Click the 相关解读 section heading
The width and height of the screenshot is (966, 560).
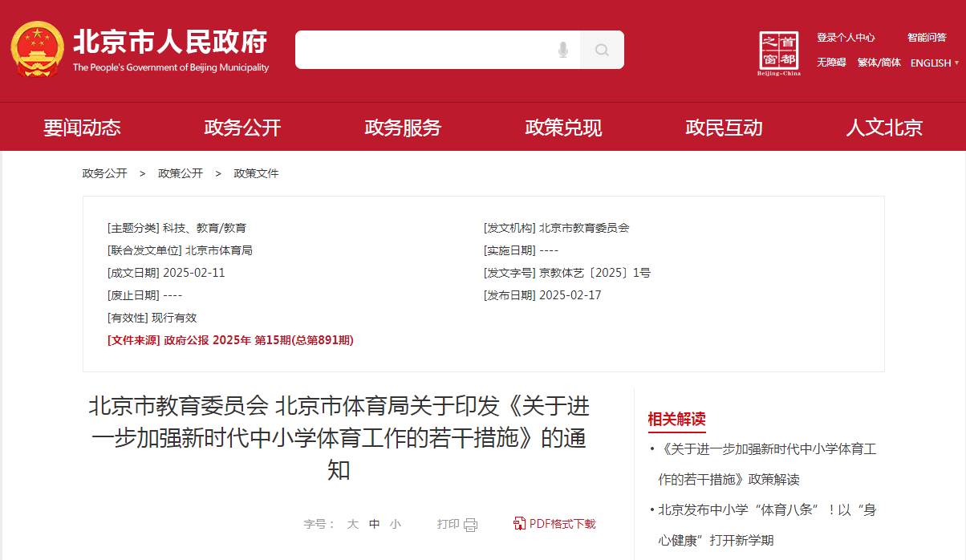[x=676, y=420]
